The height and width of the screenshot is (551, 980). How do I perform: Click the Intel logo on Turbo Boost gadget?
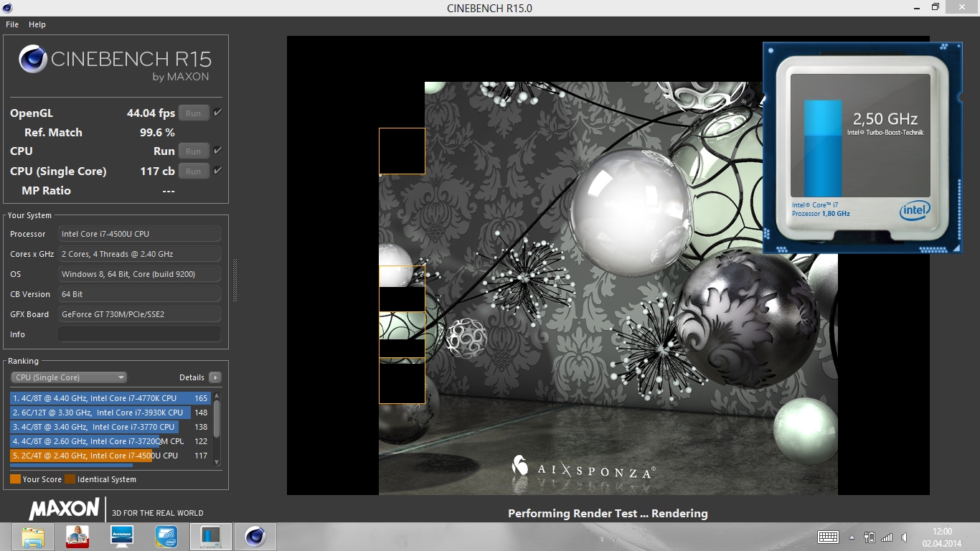[915, 211]
